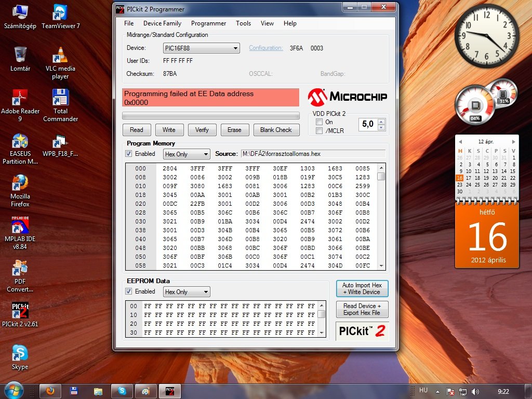The height and width of the screenshot is (399, 532).
Task: Open Adobe Reader 9 shortcut
Action: tap(20, 105)
